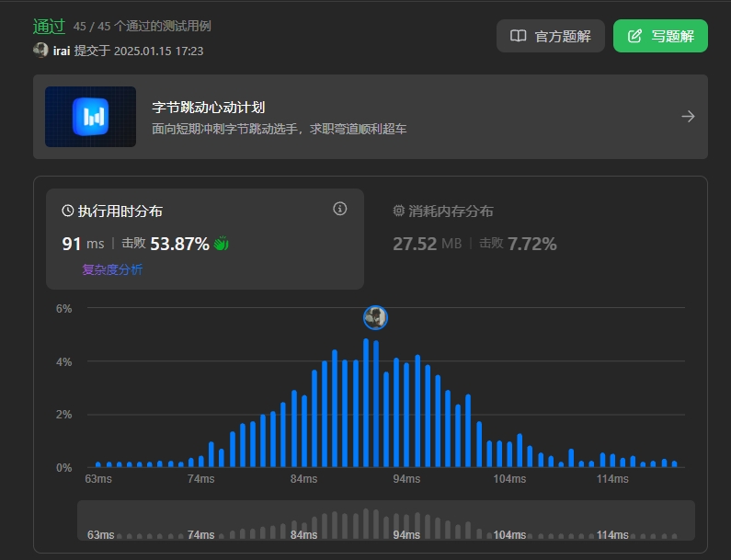Click the 94ms axis label on the main chart
Image resolution: width=731 pixels, height=560 pixels.
[x=406, y=479]
